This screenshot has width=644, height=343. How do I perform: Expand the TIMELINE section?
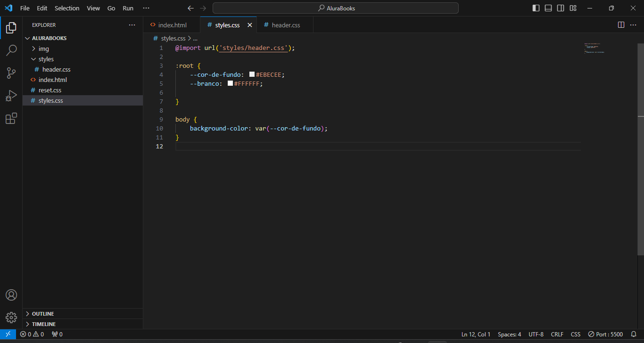pyautogui.click(x=83, y=324)
